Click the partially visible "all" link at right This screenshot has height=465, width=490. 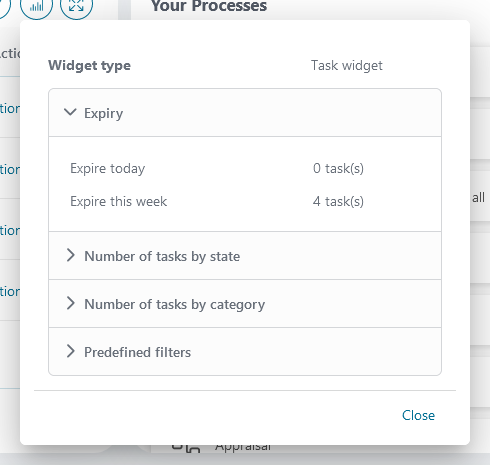pyautogui.click(x=478, y=197)
